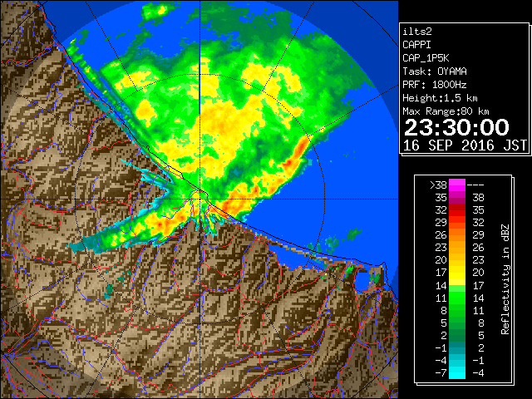Click the radar site at the crosshair center
Viewport: 532px width, 399px height.
click(200, 199)
